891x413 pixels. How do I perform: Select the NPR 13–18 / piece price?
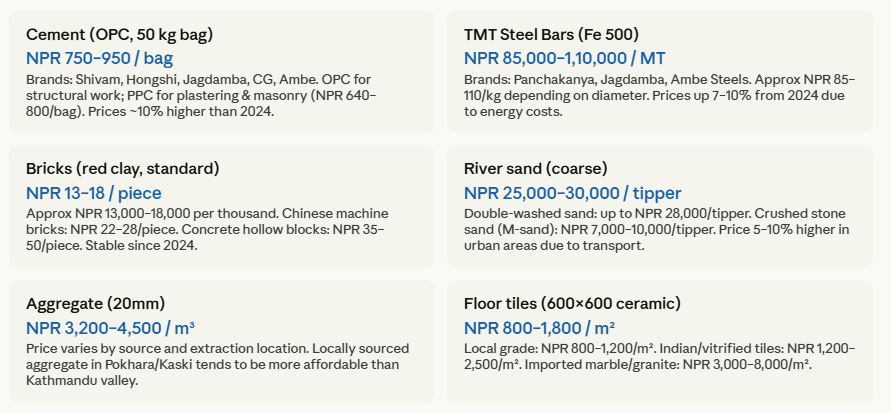94,193
